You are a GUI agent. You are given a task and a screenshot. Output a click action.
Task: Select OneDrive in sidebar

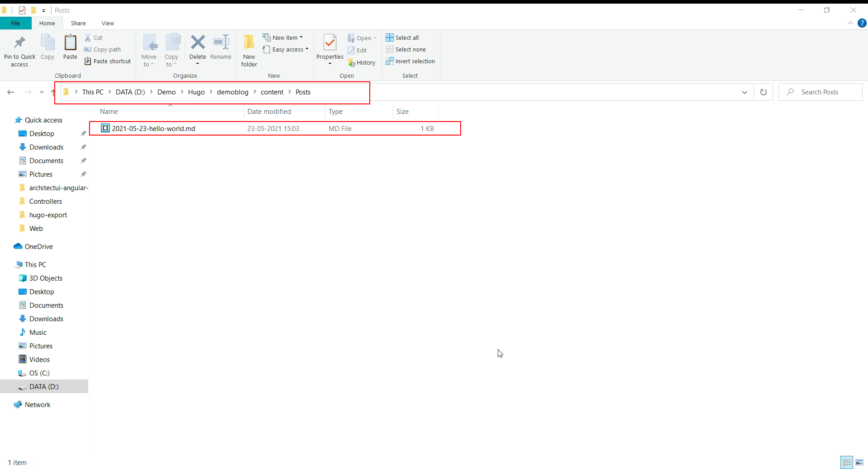(x=38, y=246)
